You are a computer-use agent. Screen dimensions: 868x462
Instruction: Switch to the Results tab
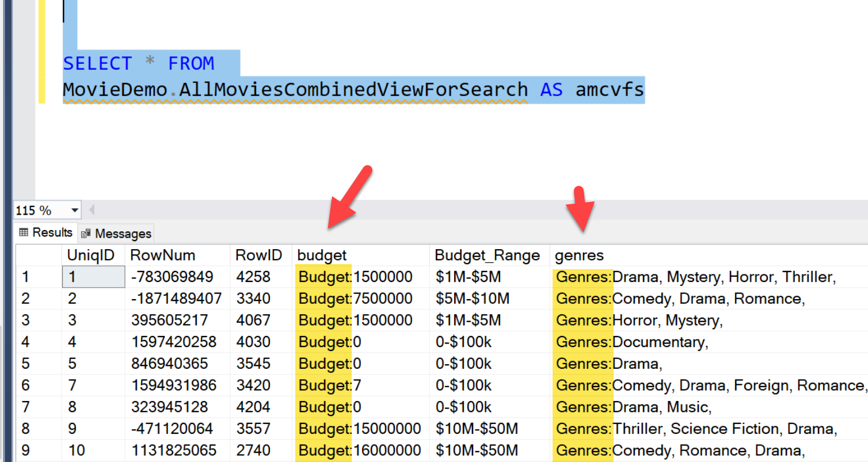pyautogui.click(x=46, y=232)
